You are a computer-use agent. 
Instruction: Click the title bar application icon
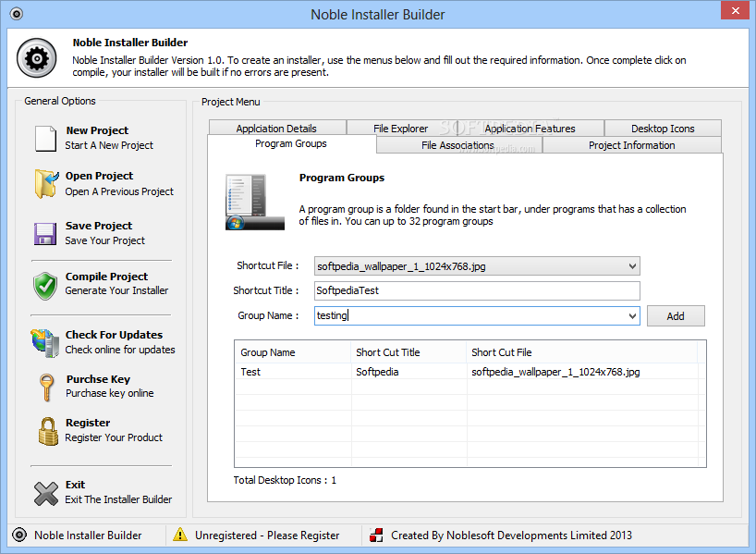pyautogui.click(x=17, y=14)
